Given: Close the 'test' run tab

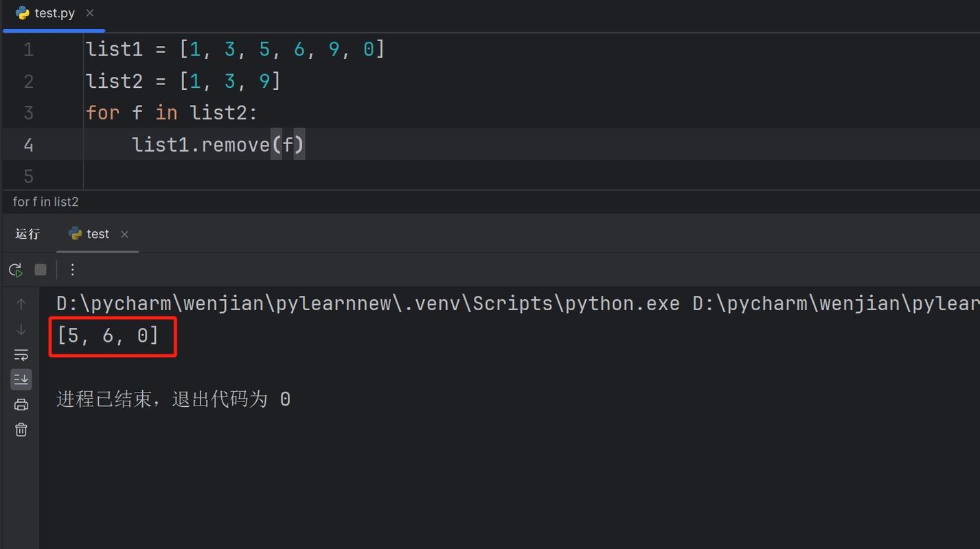Looking at the screenshot, I should point(124,235).
